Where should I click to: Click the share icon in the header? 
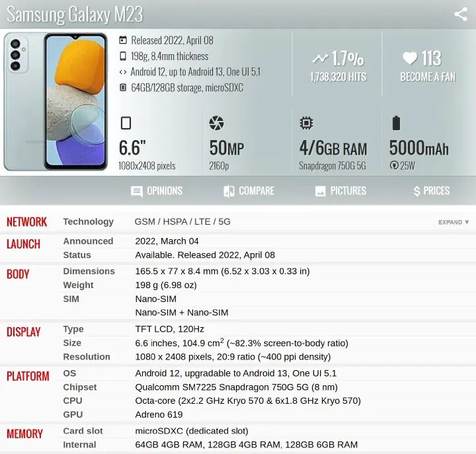coord(460,15)
